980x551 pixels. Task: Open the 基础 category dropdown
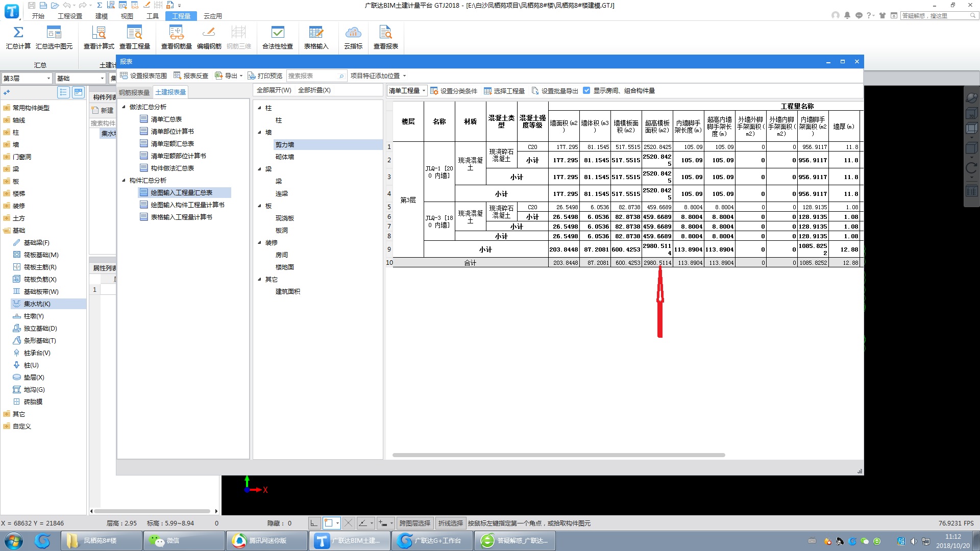81,79
